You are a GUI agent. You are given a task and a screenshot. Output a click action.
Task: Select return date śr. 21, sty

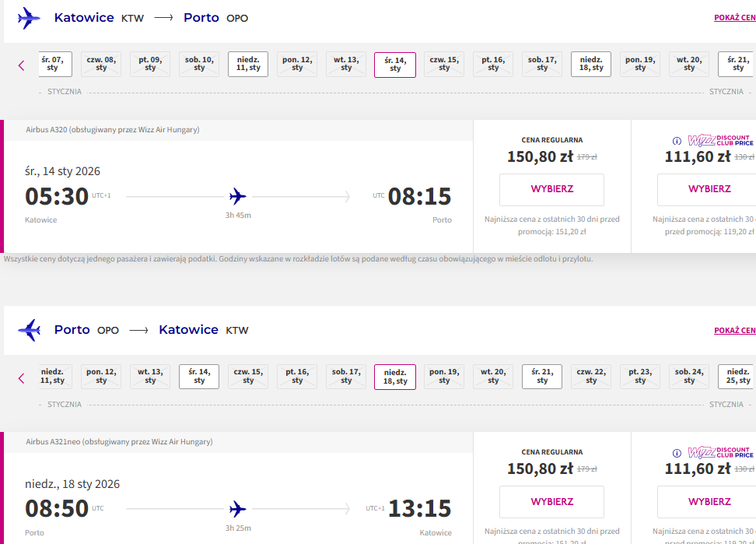542,377
